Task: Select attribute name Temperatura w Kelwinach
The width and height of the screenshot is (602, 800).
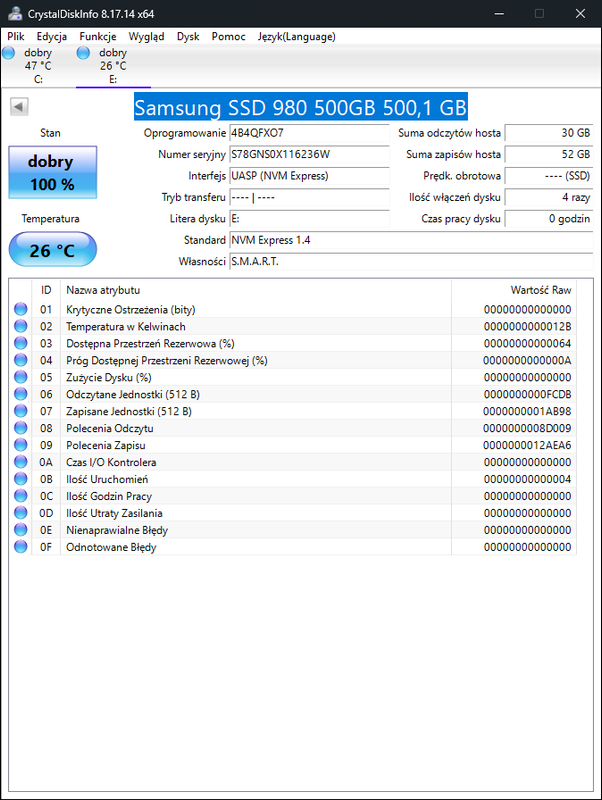Action: pos(126,327)
